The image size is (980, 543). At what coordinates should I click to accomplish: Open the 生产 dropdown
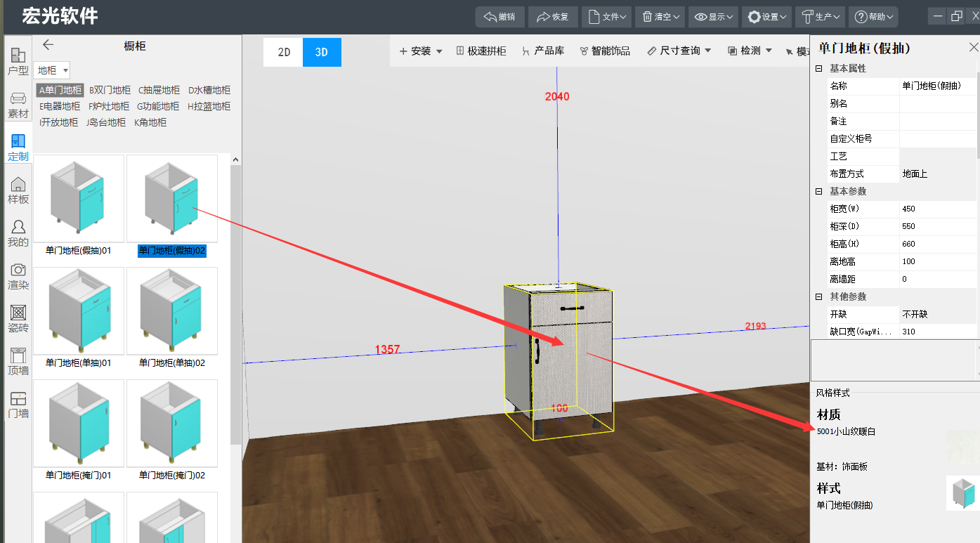[819, 17]
